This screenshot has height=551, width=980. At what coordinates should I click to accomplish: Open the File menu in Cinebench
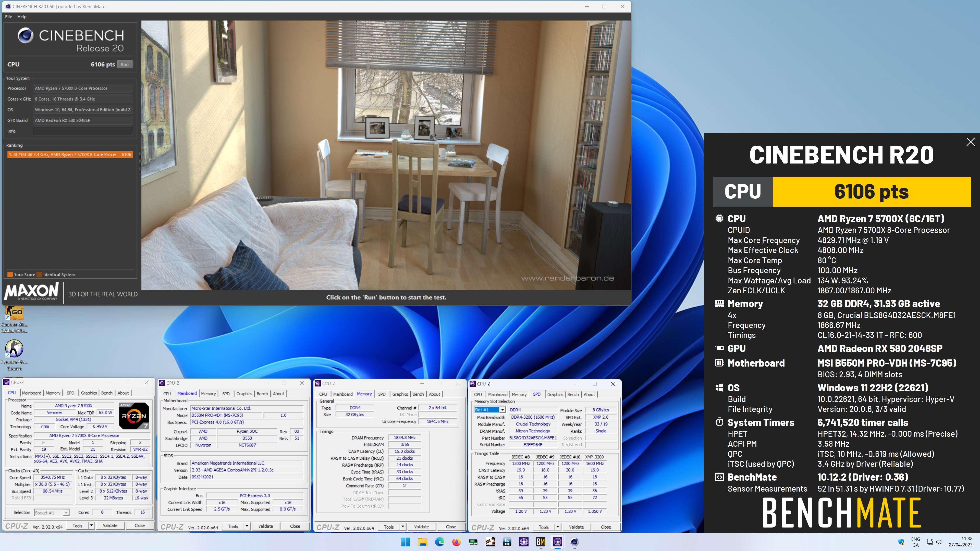click(x=8, y=17)
